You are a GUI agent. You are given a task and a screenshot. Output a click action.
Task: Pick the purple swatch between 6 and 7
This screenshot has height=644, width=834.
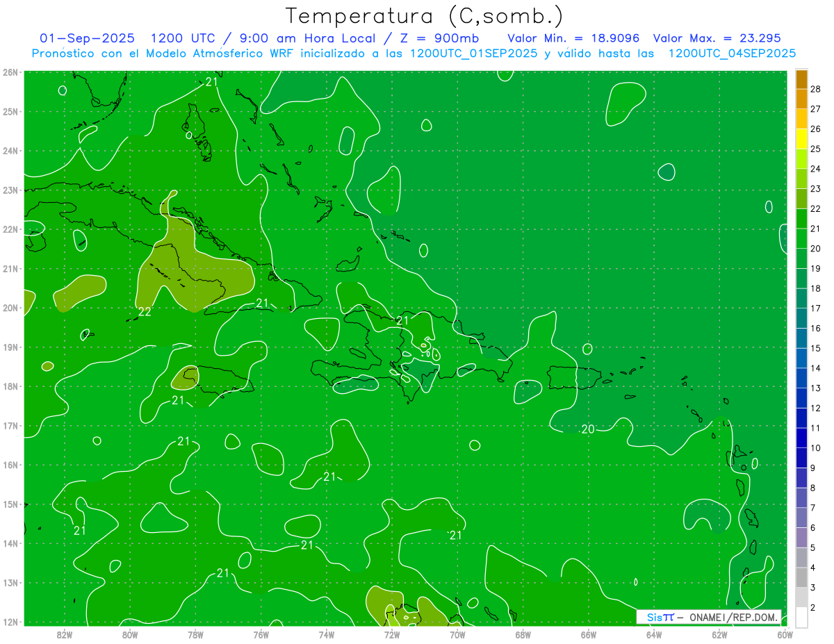[x=801, y=518]
